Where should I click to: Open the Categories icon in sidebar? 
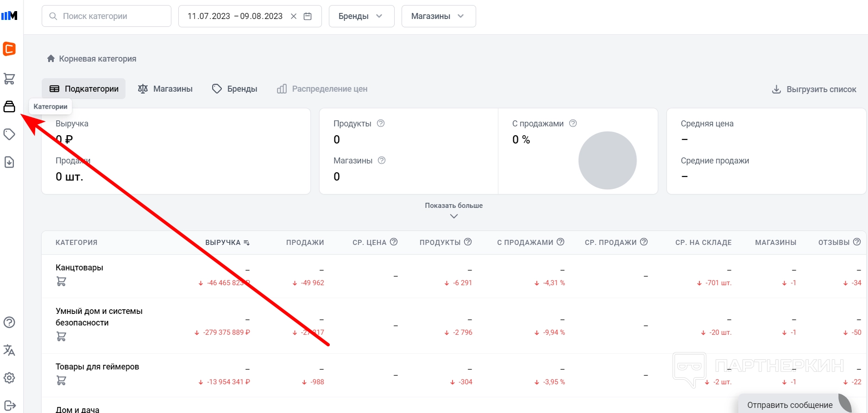click(x=9, y=107)
